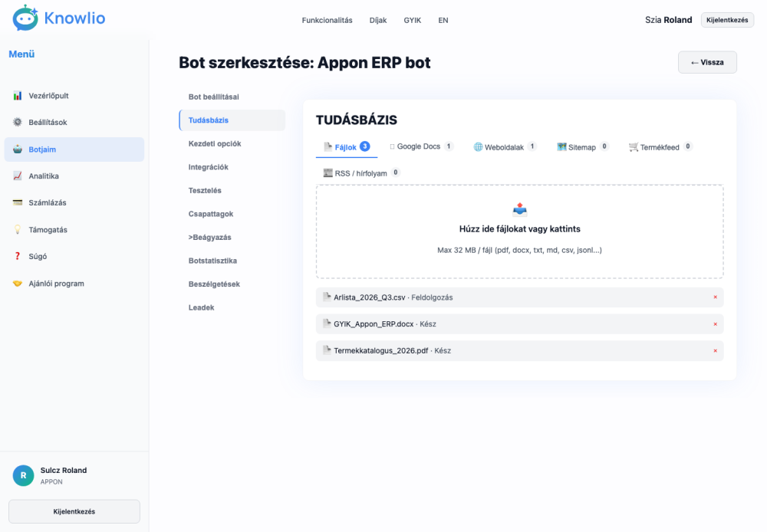Image resolution: width=767 pixels, height=532 pixels.
Task: Click the Fájlok count badge showing 3
Action: [x=365, y=146]
